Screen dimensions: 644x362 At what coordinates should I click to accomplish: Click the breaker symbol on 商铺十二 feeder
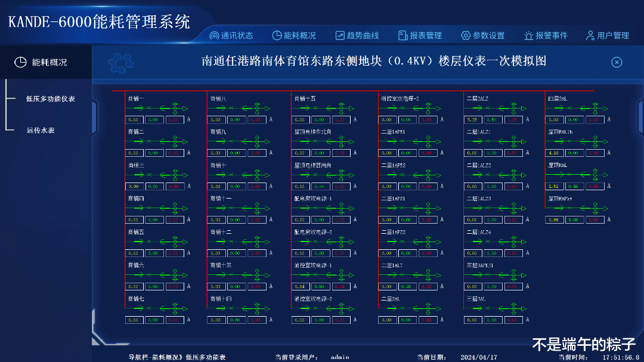(x=231, y=242)
